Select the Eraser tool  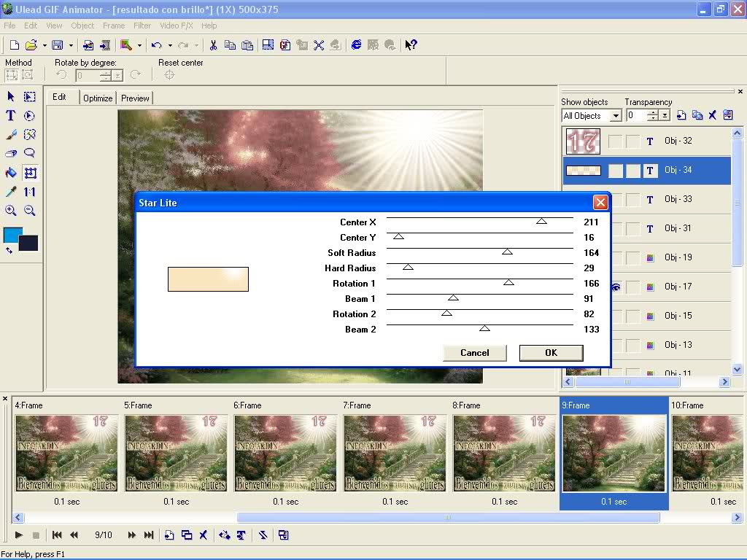coord(10,153)
